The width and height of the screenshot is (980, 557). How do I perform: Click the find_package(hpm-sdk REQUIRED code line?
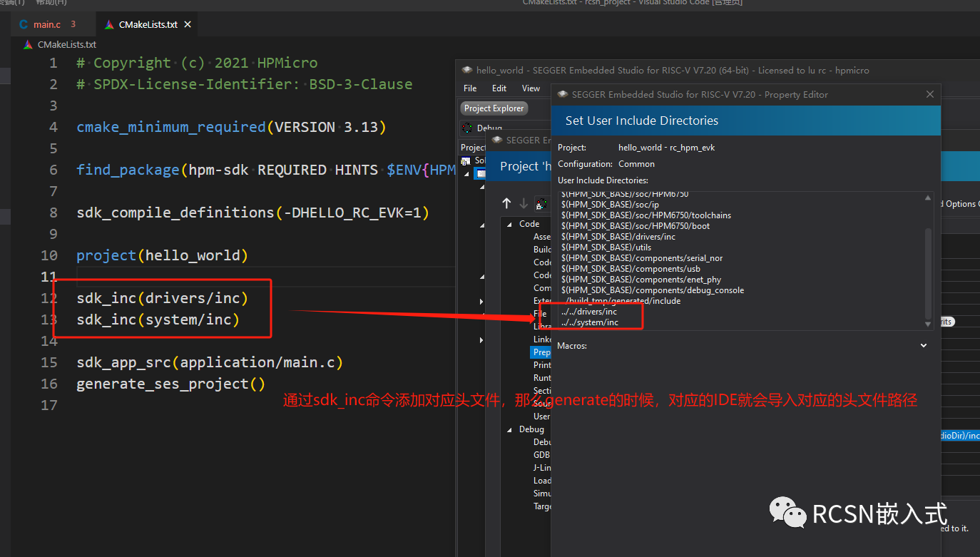tap(265, 170)
